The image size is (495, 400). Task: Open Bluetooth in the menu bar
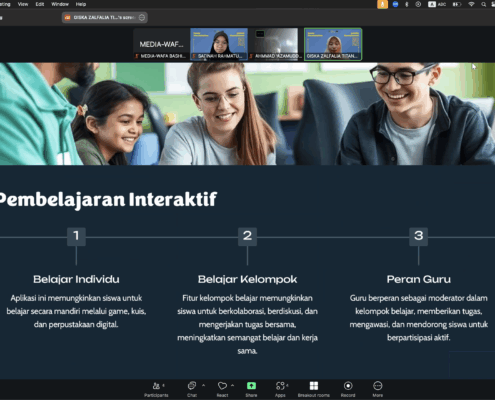click(x=407, y=4)
